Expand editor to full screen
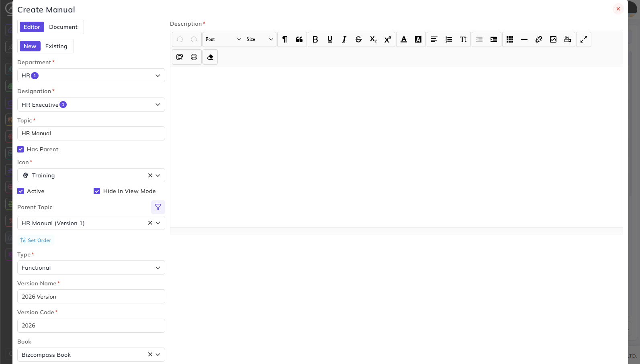This screenshot has width=640, height=364. point(584,39)
